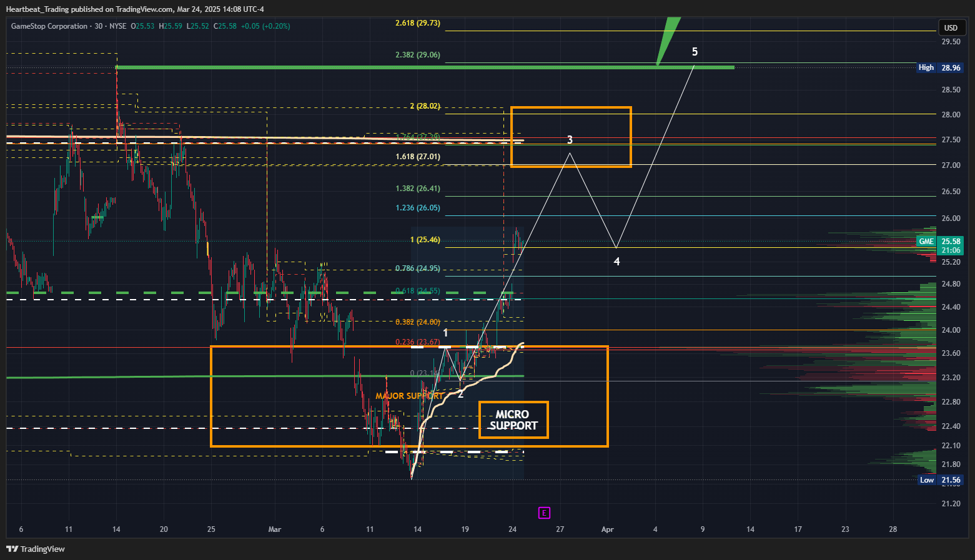Click the MAJOR SUPPORT label
This screenshot has height=560, width=975.
pos(410,396)
